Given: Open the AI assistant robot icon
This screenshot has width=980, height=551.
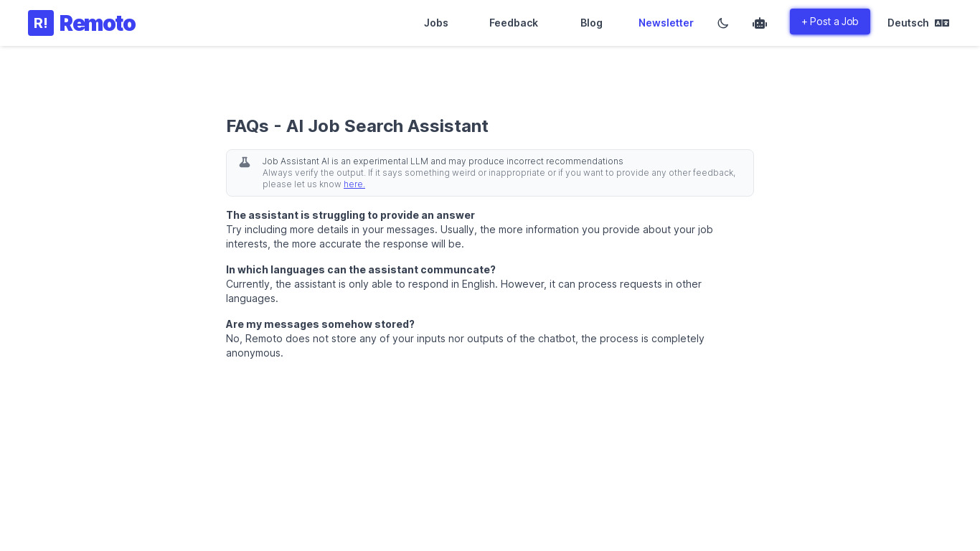Looking at the screenshot, I should point(759,23).
